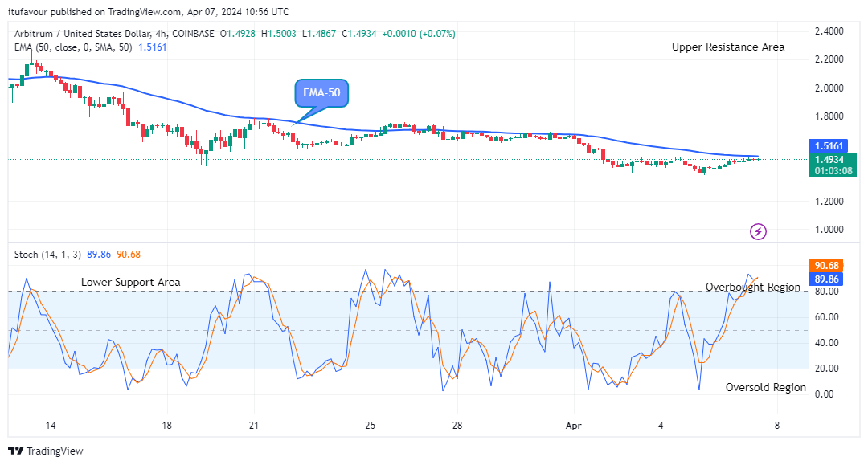Click the orange Stoch value tag 90.68
This screenshot has width=868, height=465.
click(826, 266)
